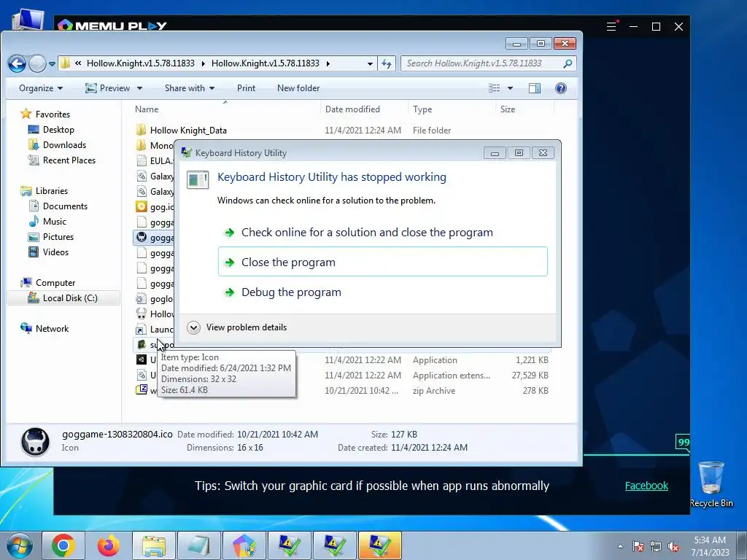Select Downloads under Favorites
Image resolution: width=747 pixels, height=560 pixels.
tap(64, 145)
